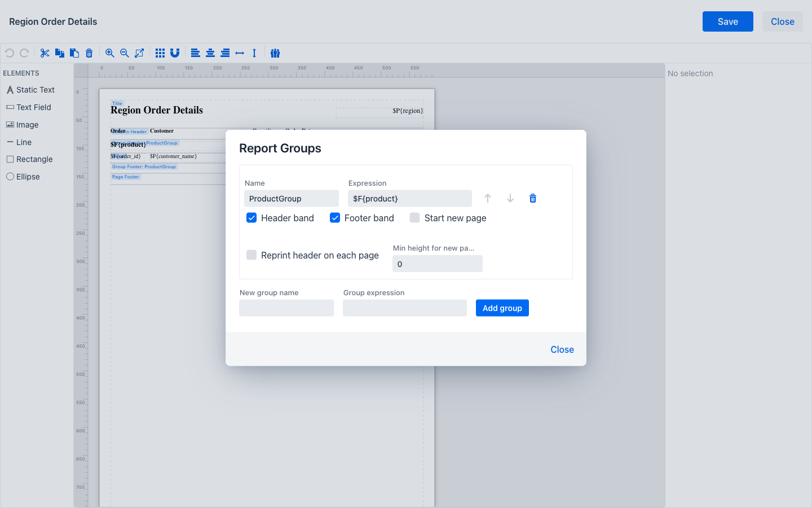Select the Image element

tap(23, 125)
